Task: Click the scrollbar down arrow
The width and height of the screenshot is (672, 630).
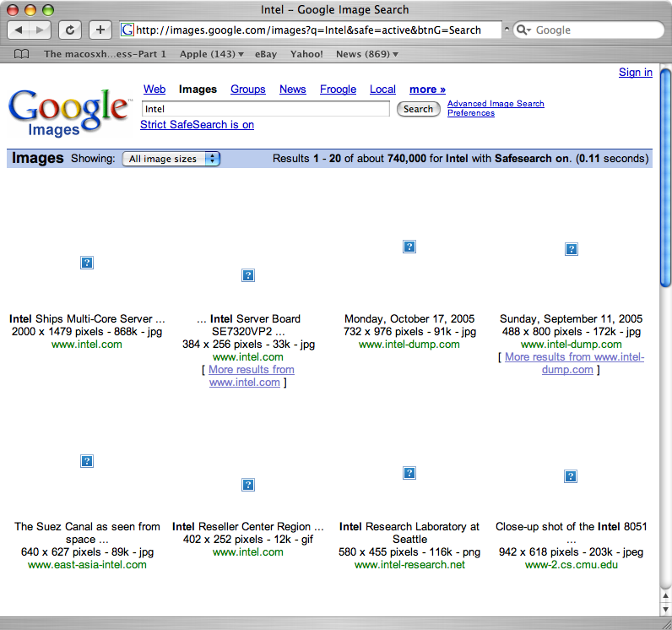Action: click(x=665, y=610)
